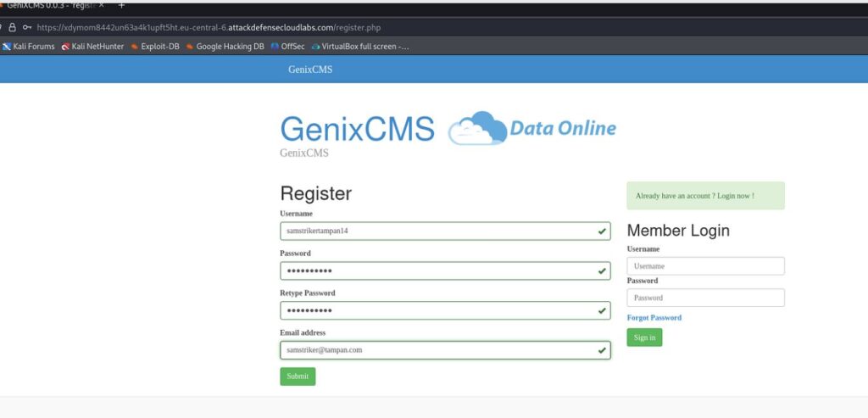
Task: Click the padlock site security icon
Action: 12,28
